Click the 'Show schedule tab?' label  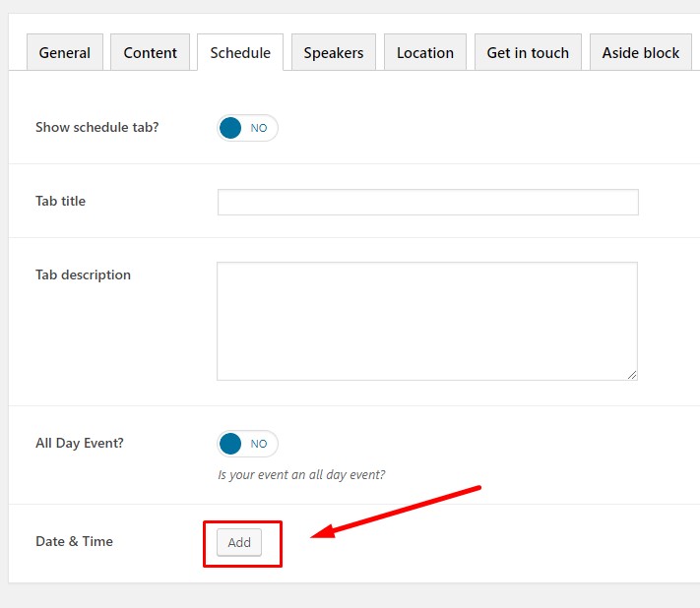96,128
